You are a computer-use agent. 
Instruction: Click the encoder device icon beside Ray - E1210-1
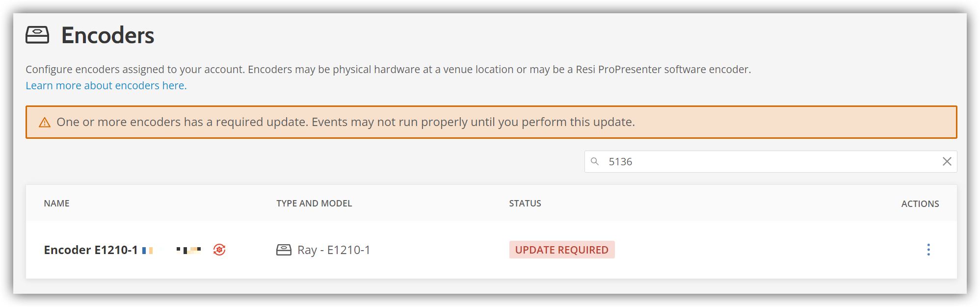click(x=284, y=250)
